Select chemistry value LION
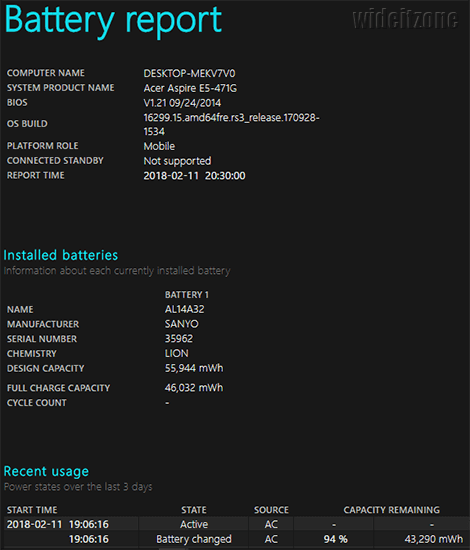The width and height of the screenshot is (470, 550). click(176, 353)
